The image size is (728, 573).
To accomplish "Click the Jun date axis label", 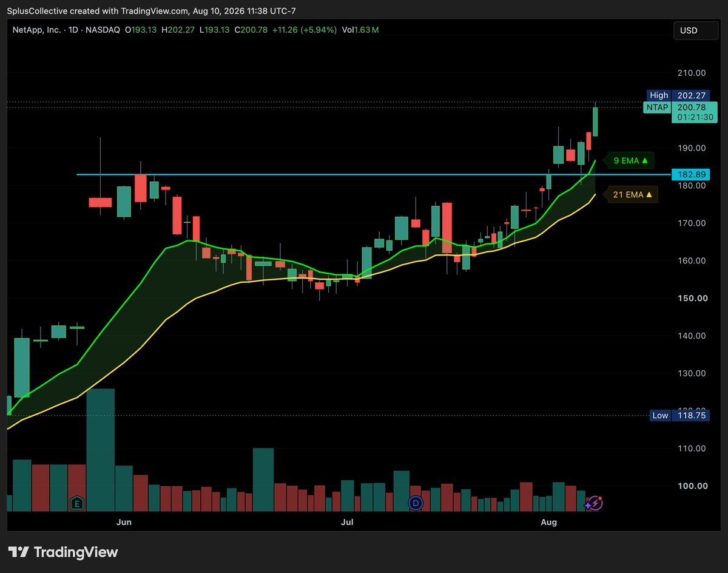I will [x=124, y=522].
